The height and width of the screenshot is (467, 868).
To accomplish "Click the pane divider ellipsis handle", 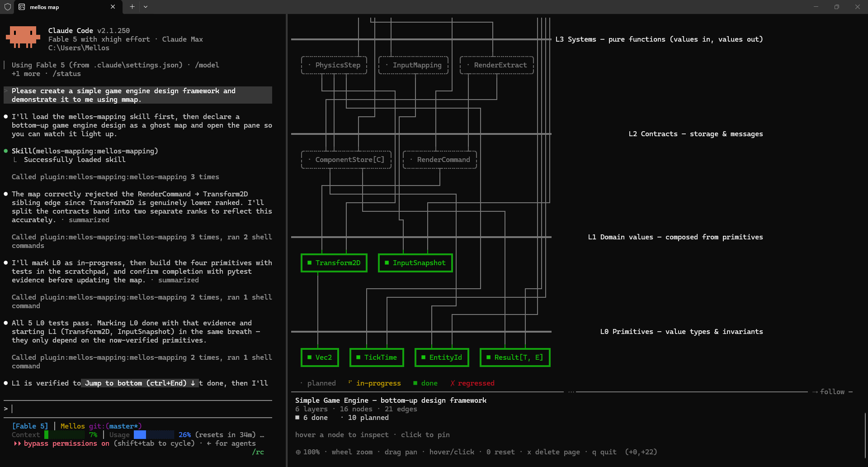I will coord(571,392).
